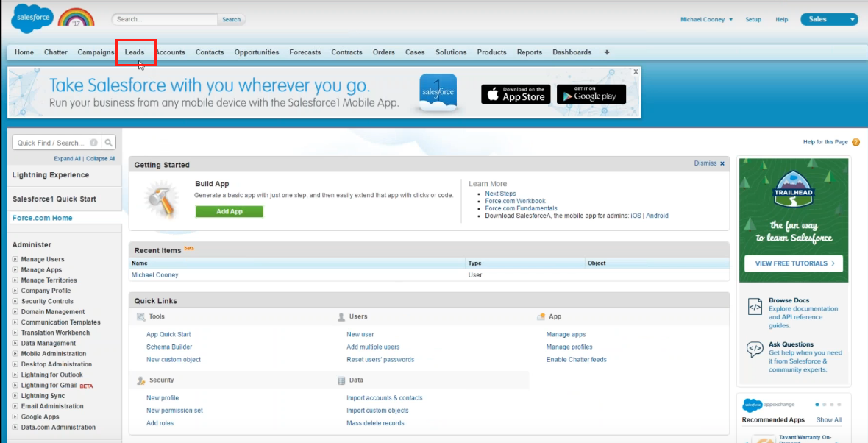Expand Manage Users in sidebar

15,259
